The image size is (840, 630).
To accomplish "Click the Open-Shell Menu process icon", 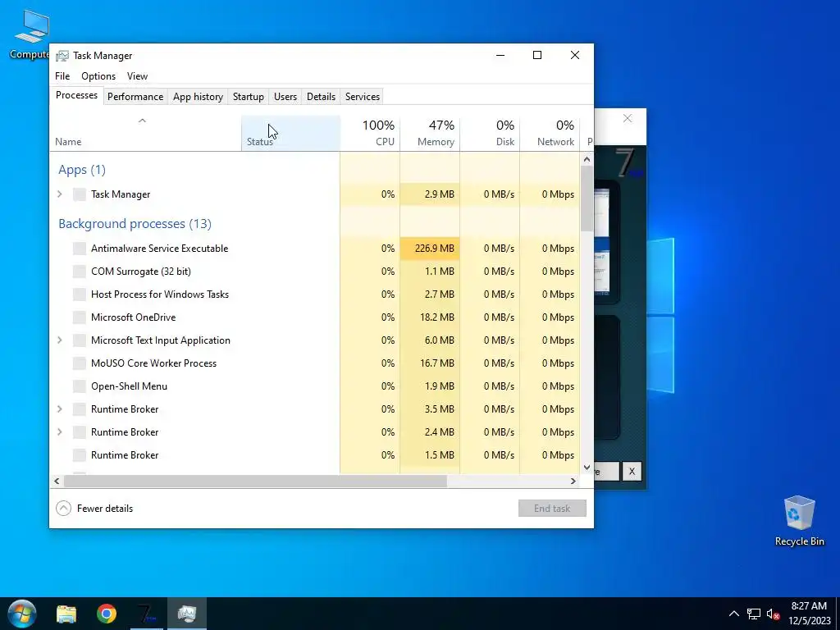I will 80,386.
